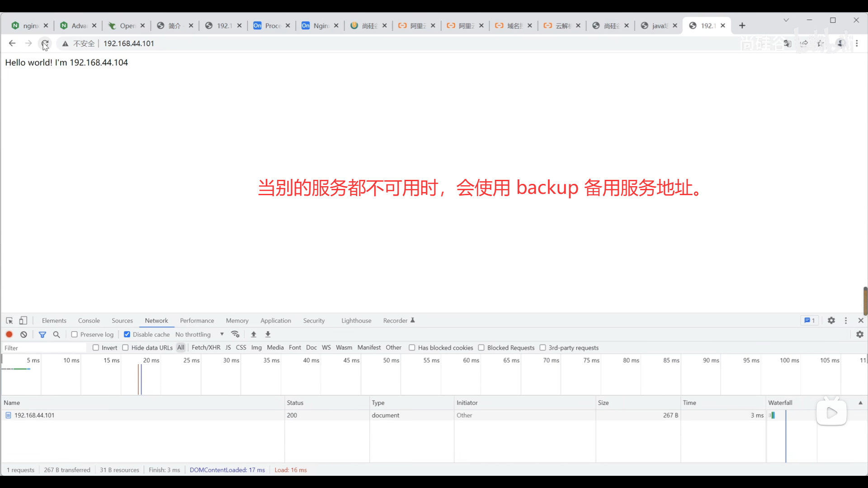Clear the network log

[24, 334]
